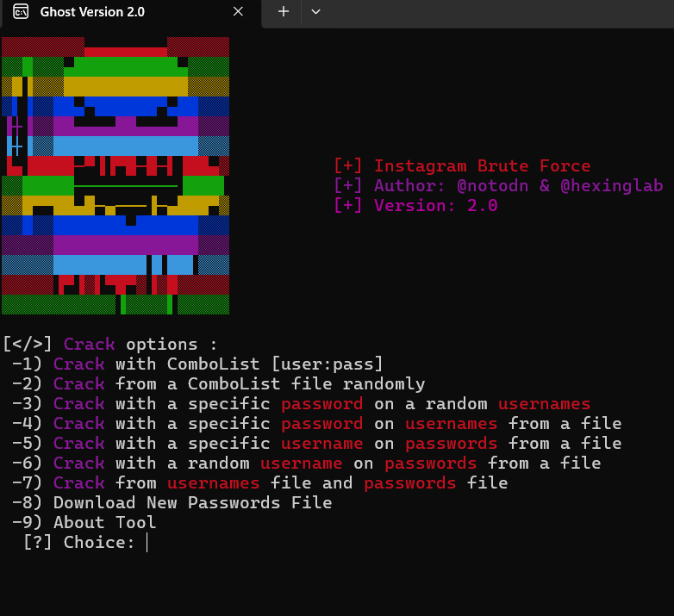The image size is (674, 616).
Task: Click the 'Version: 2.0' banner line
Action: [416, 205]
